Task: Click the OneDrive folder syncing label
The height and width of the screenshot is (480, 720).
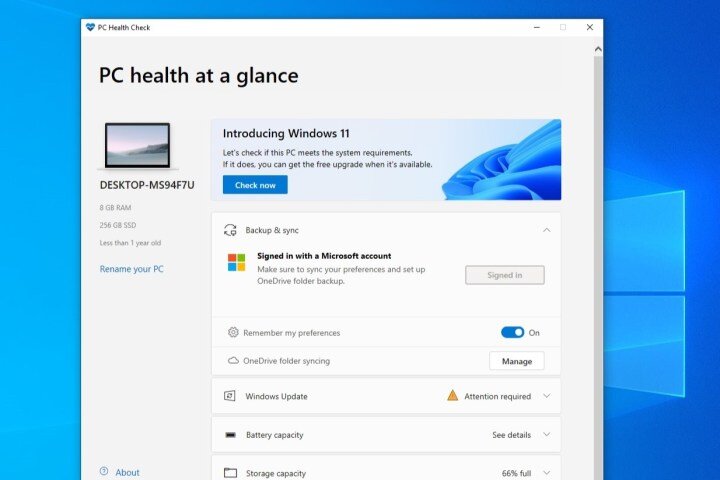Action: click(287, 361)
